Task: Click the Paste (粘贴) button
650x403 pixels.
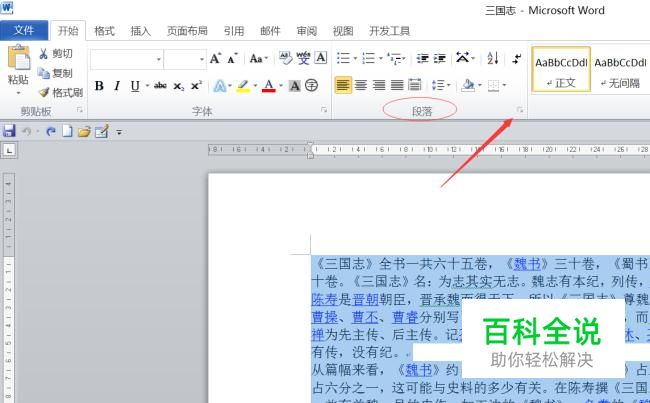Action: [x=18, y=64]
